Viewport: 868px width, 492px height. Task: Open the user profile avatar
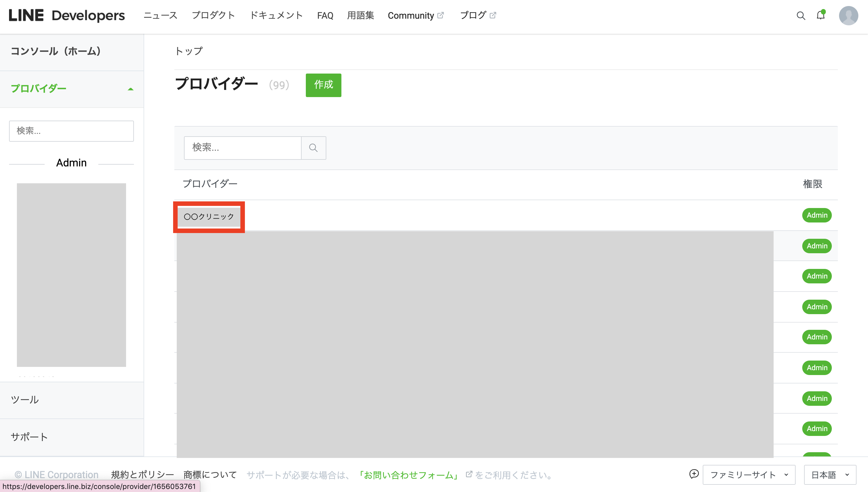[x=848, y=16]
